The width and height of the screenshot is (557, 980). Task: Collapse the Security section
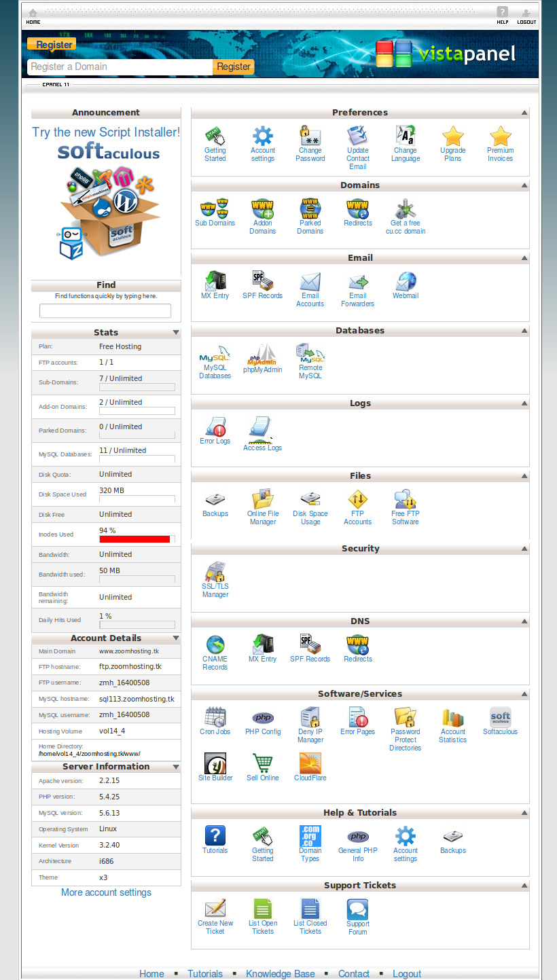524,549
